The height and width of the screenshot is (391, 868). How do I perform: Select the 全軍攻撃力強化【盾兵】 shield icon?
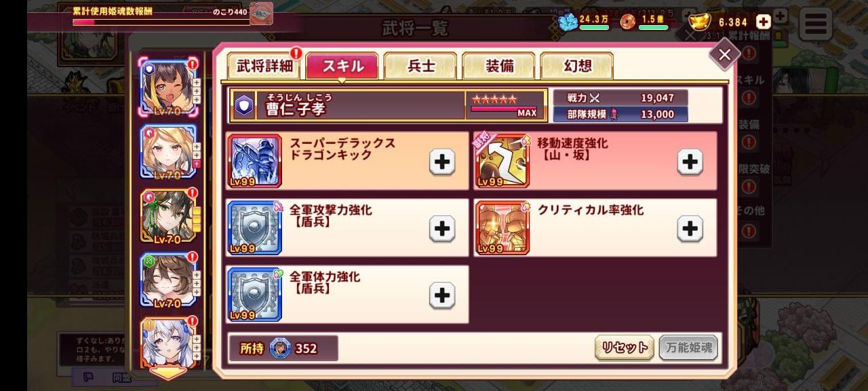254,227
